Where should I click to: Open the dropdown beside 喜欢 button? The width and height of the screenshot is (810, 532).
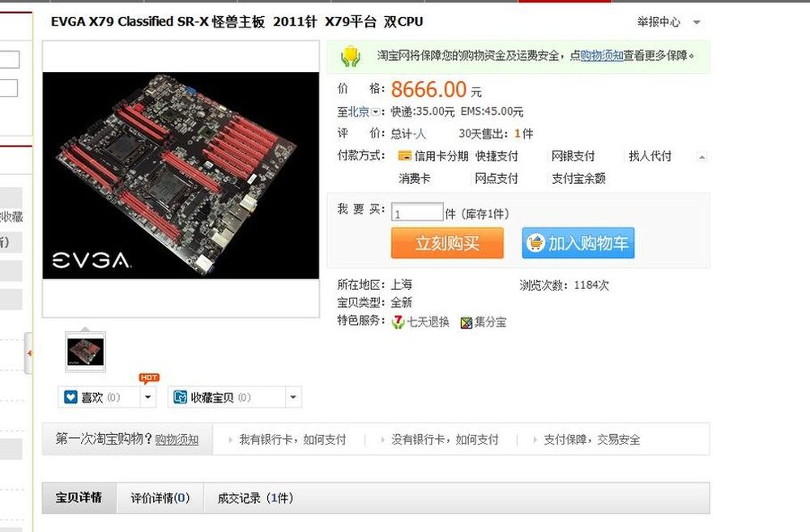click(147, 398)
